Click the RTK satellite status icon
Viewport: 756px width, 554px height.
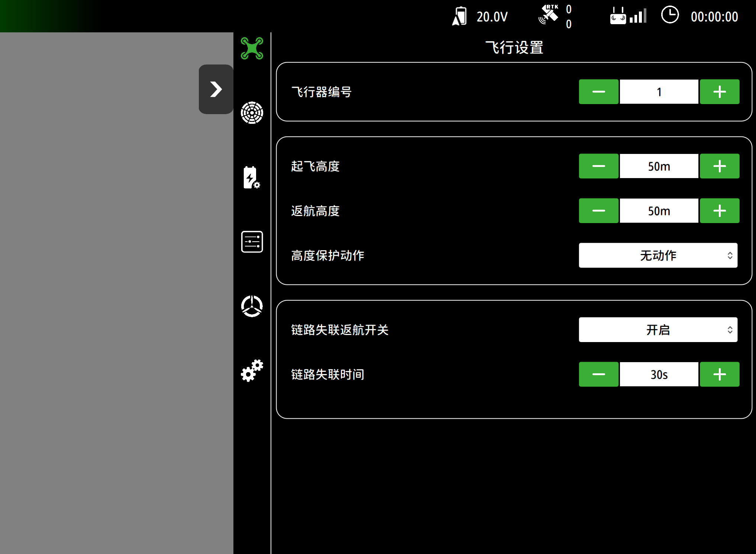[x=548, y=16]
